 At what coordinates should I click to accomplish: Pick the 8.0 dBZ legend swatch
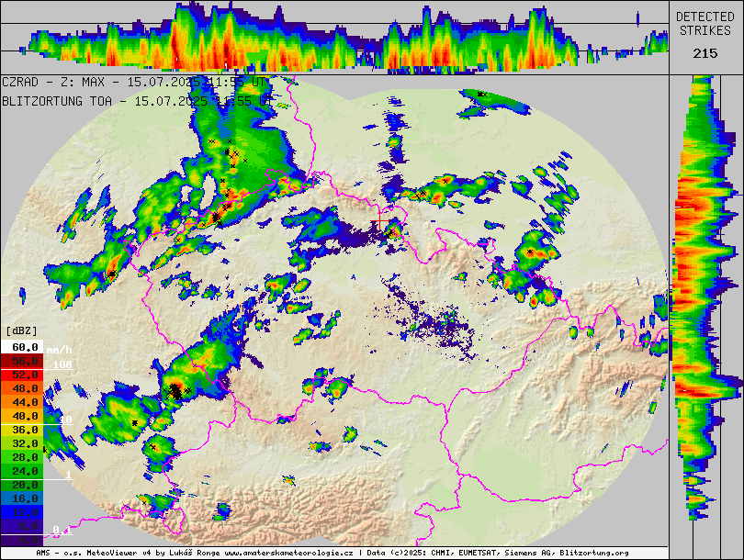coord(22,526)
